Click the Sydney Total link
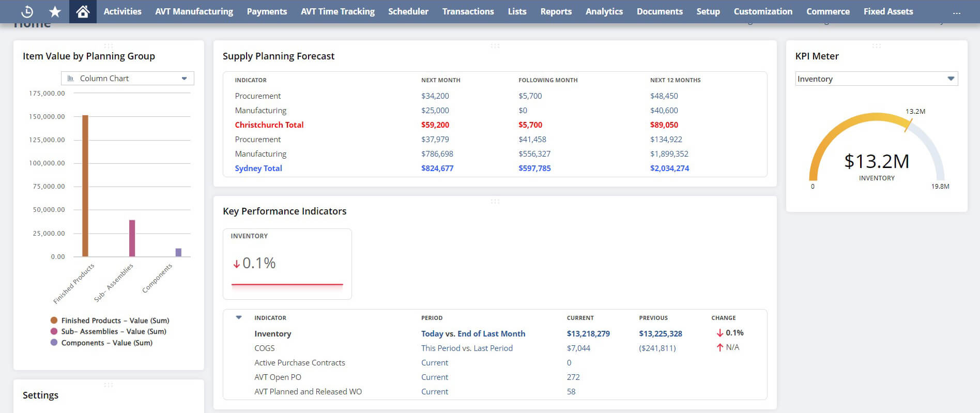The image size is (980, 413). 258,169
